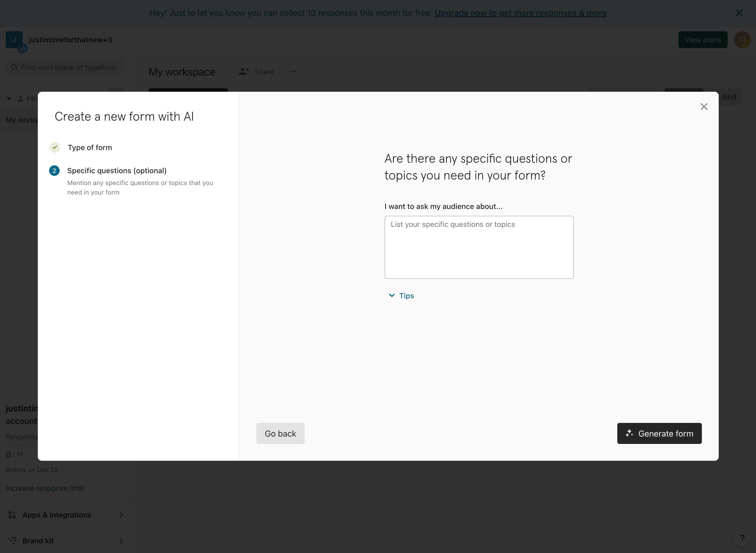The width and height of the screenshot is (756, 553).
Task: Click the step 2 number badge
Action: click(54, 171)
